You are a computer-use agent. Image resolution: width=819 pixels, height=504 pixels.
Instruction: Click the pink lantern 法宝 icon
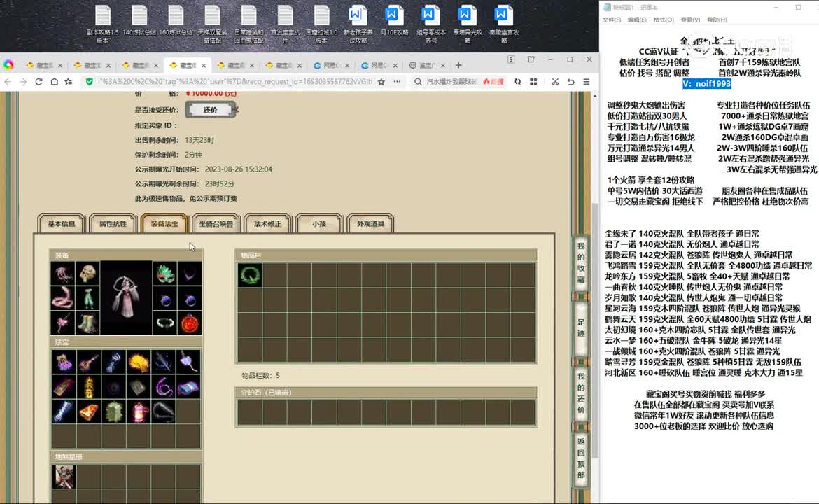coord(139,412)
